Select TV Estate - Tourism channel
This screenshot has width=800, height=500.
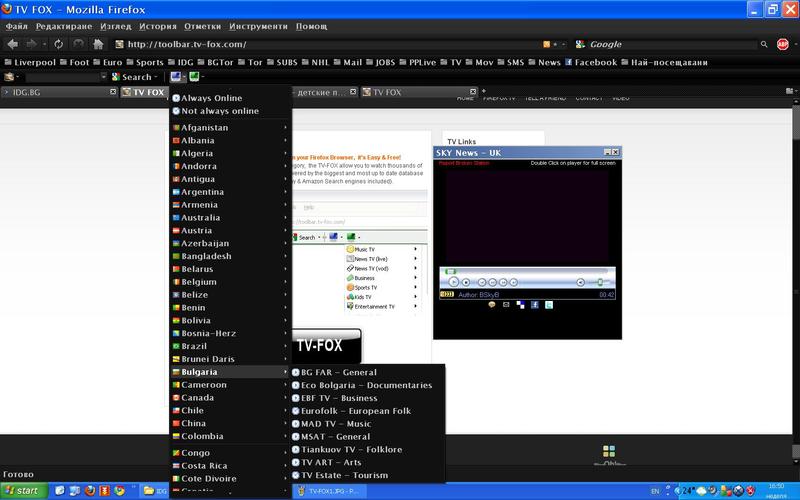click(367, 475)
